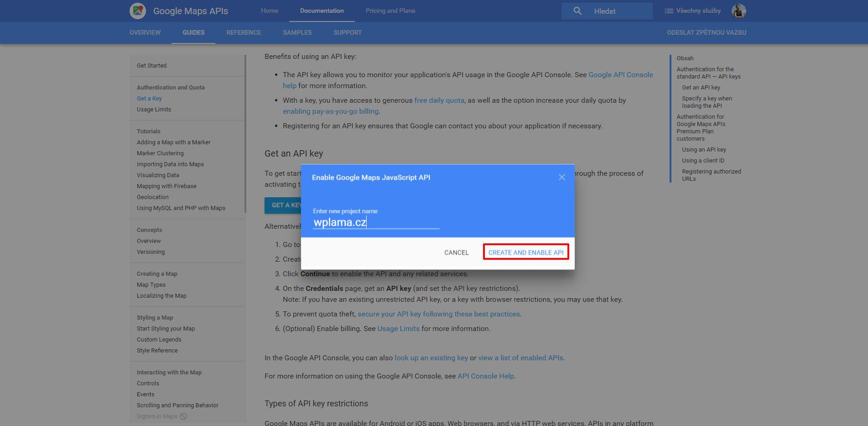The height and width of the screenshot is (426, 868).
Task: Jump to Registering authorized URLs
Action: pos(711,175)
